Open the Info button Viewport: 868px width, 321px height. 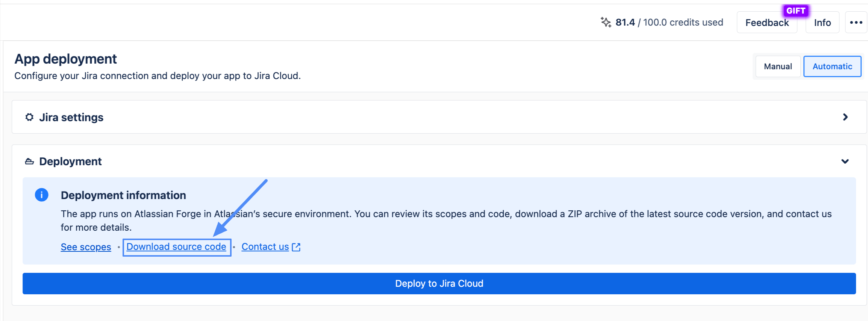click(822, 23)
